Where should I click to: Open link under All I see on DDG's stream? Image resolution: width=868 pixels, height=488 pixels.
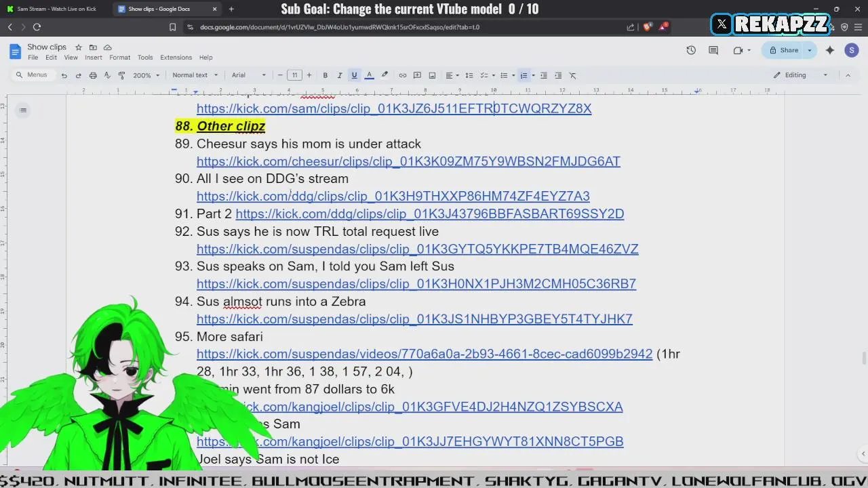point(393,196)
